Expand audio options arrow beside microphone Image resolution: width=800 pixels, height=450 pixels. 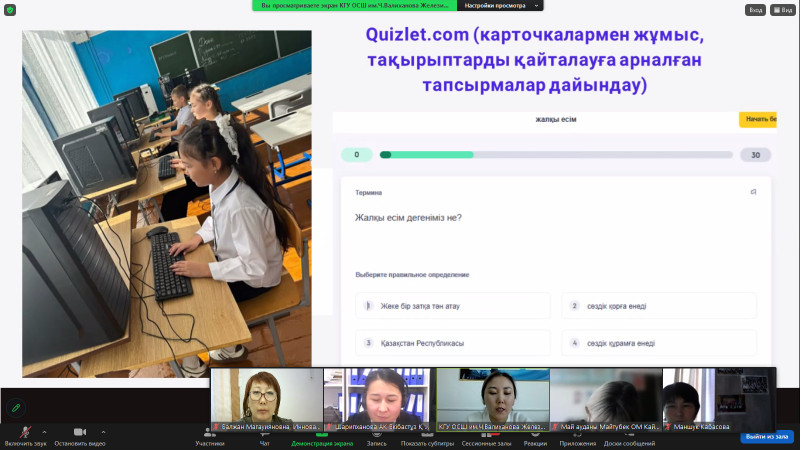(47, 432)
